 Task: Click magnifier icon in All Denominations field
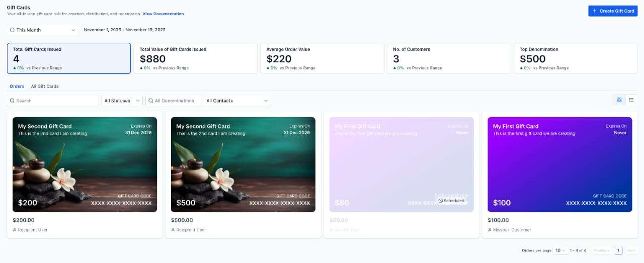pos(150,101)
